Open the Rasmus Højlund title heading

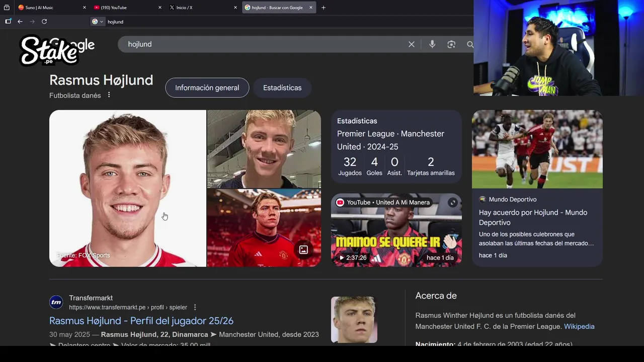point(101,80)
